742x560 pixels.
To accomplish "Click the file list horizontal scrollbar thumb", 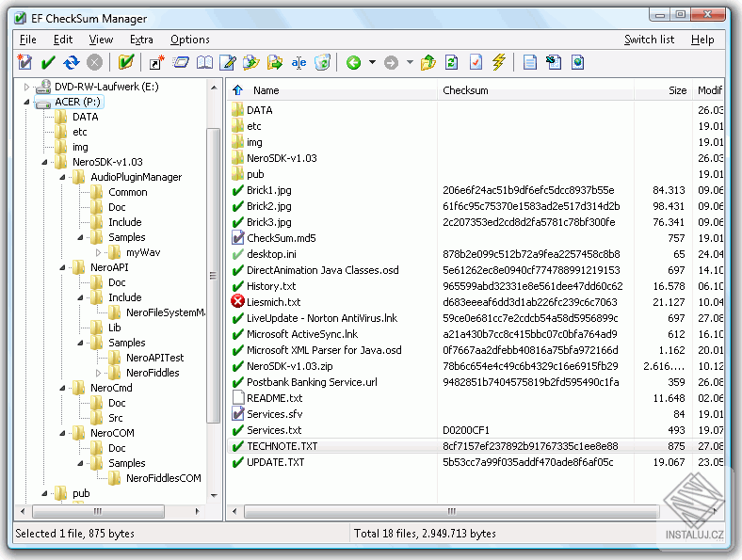I will tap(451, 511).
